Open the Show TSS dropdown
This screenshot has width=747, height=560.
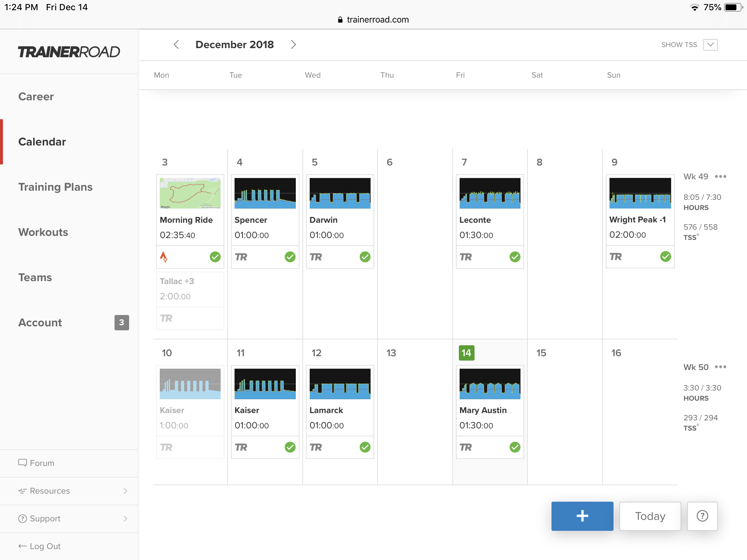click(710, 45)
